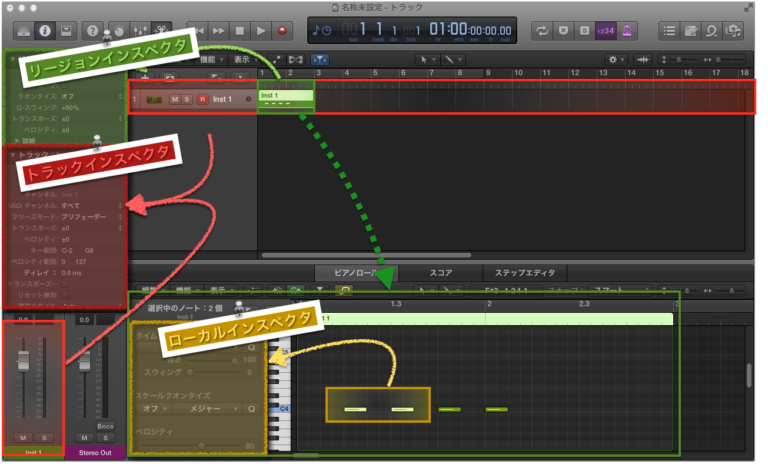Click the duplicate track button
Screen dimensions: 768x468
point(169,77)
